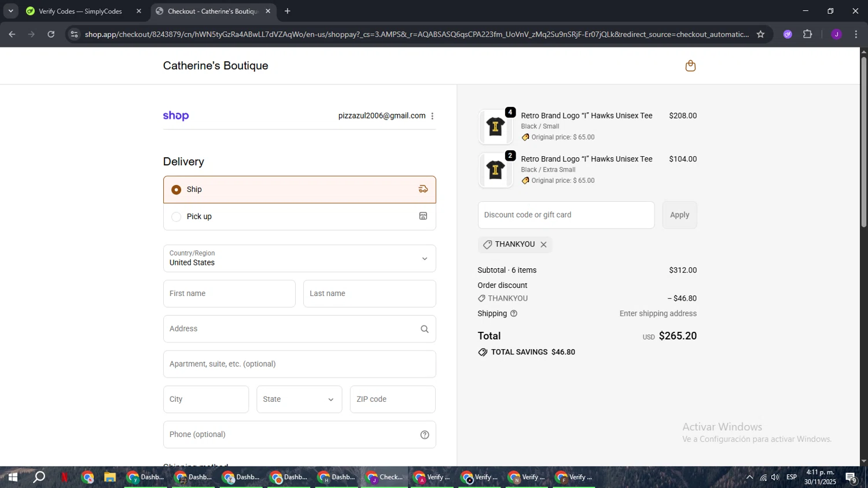Close the Verify Codes tab

coord(138,11)
